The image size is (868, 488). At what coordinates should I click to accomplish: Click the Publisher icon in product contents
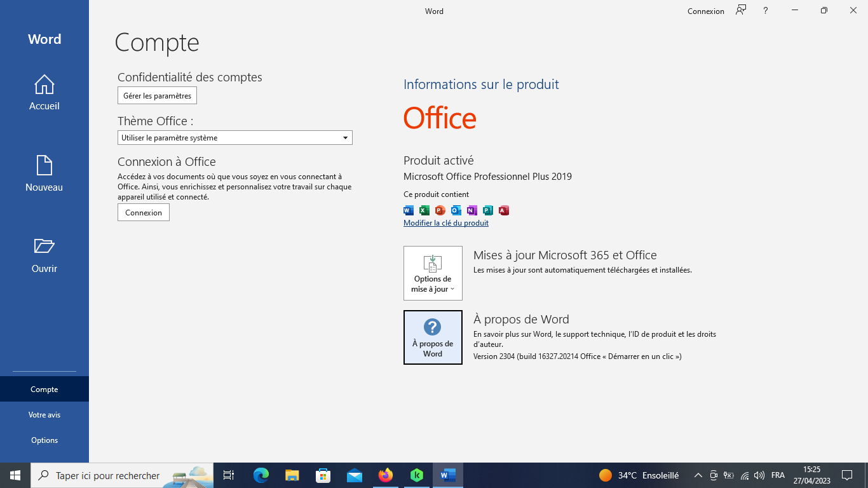coord(488,210)
